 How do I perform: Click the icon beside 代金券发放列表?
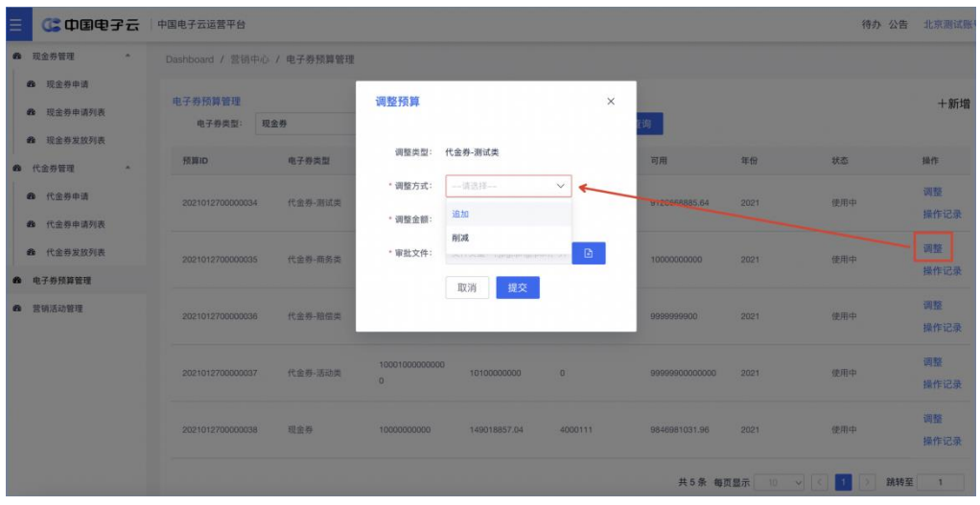click(x=32, y=252)
